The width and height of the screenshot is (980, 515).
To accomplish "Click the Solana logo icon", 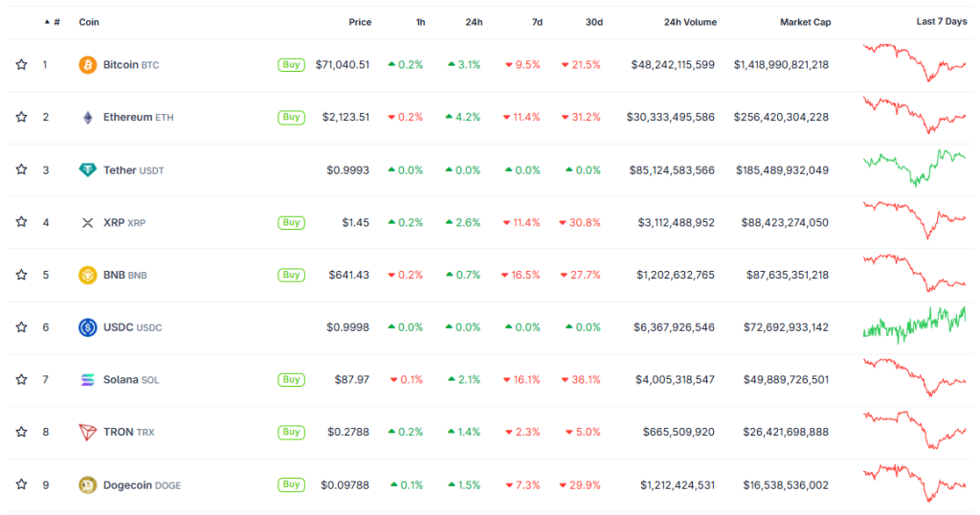I will pos(87,380).
